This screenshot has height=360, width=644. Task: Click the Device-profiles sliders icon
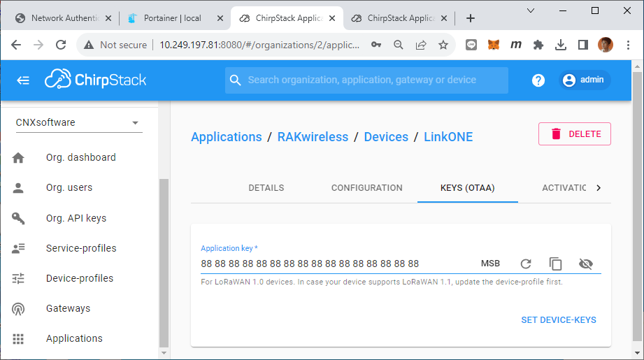pyautogui.click(x=18, y=279)
